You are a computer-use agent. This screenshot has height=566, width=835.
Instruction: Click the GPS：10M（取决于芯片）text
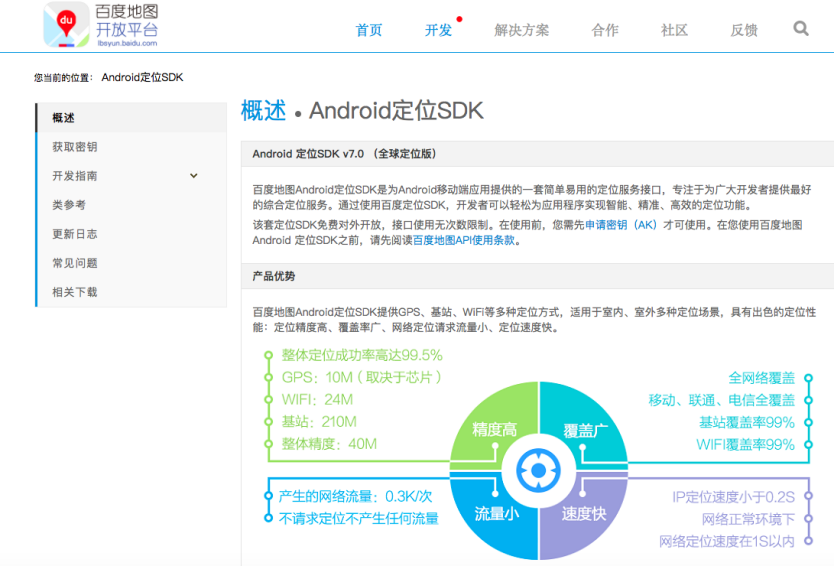coord(362,378)
